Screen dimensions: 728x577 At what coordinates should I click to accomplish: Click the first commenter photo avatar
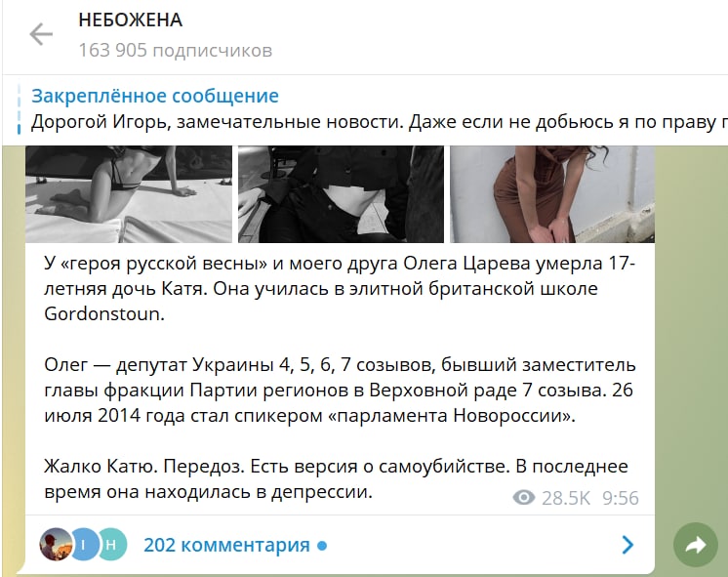click(57, 544)
